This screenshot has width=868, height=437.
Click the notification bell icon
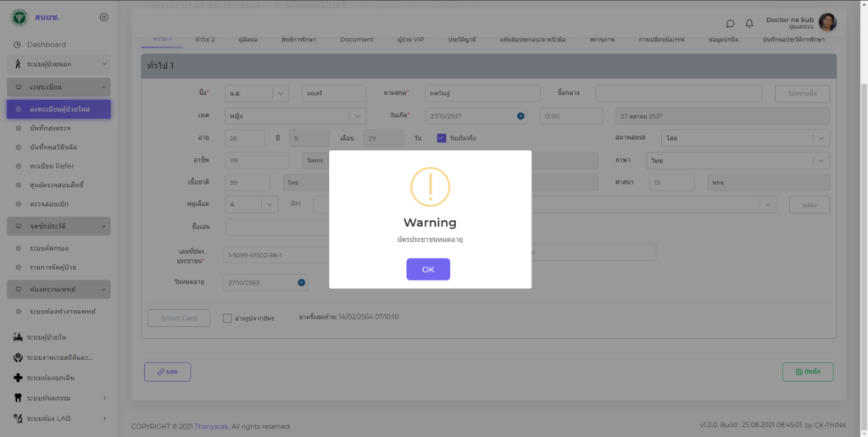(x=749, y=24)
